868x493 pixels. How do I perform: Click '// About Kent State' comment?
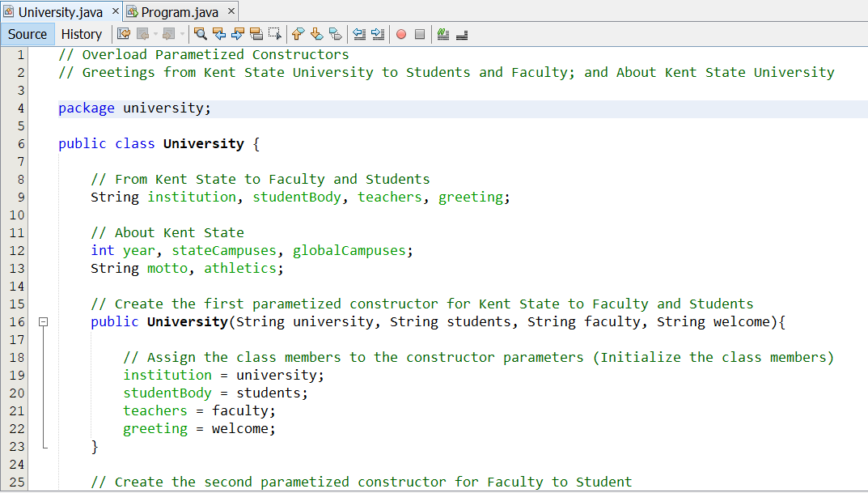[167, 232]
